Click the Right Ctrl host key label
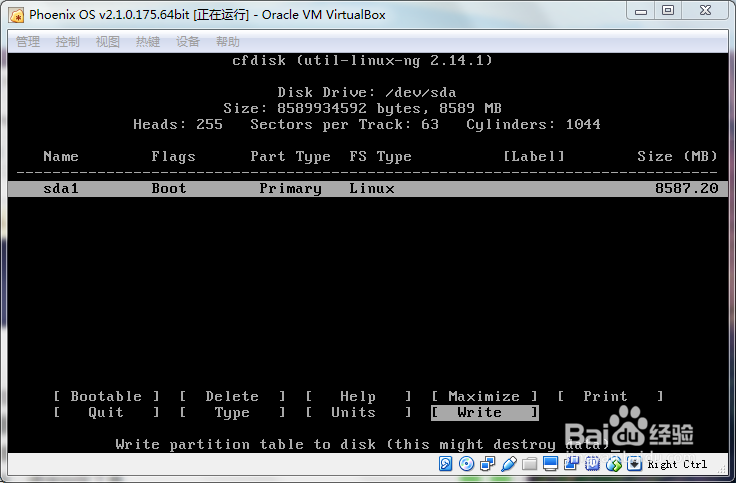Screen dimensions: 736x483 677,464
